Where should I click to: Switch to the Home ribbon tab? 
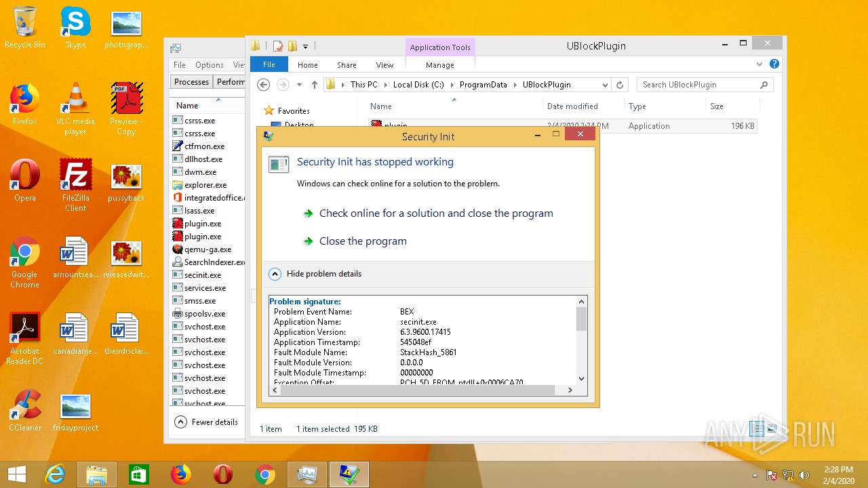pyautogui.click(x=308, y=65)
